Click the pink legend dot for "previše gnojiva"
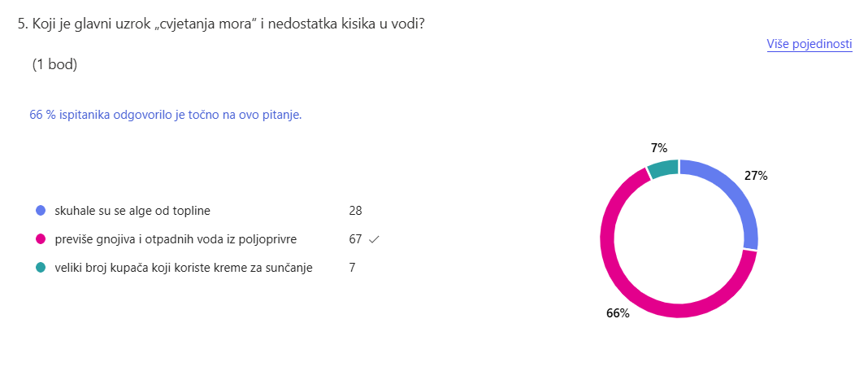 pyautogui.click(x=41, y=239)
